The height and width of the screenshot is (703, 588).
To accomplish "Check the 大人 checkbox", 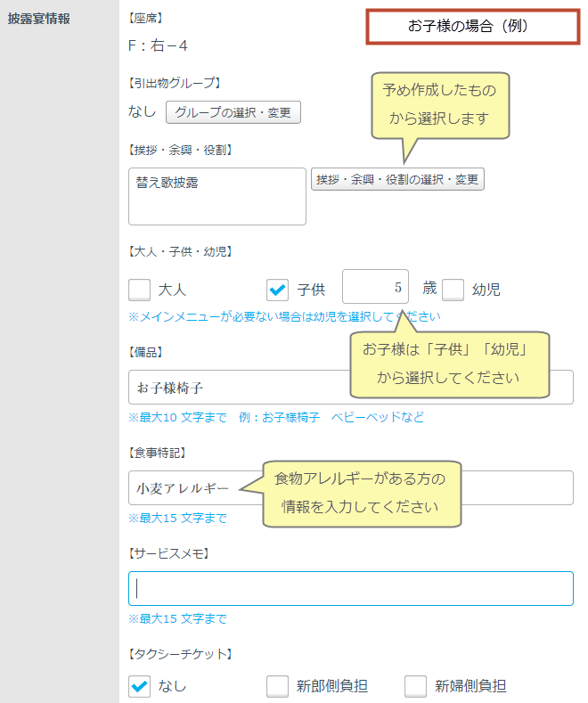I will (140, 290).
